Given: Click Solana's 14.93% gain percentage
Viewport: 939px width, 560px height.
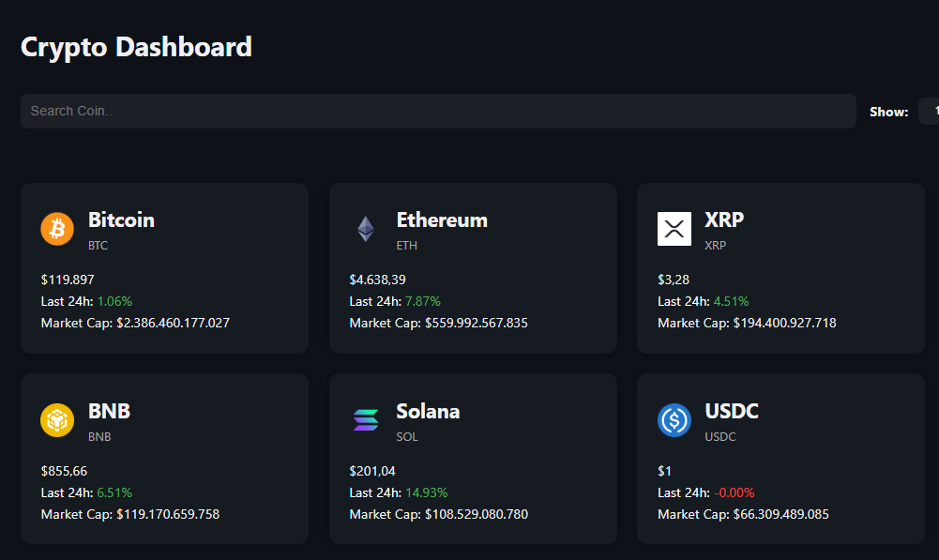Looking at the screenshot, I should pos(428,492).
